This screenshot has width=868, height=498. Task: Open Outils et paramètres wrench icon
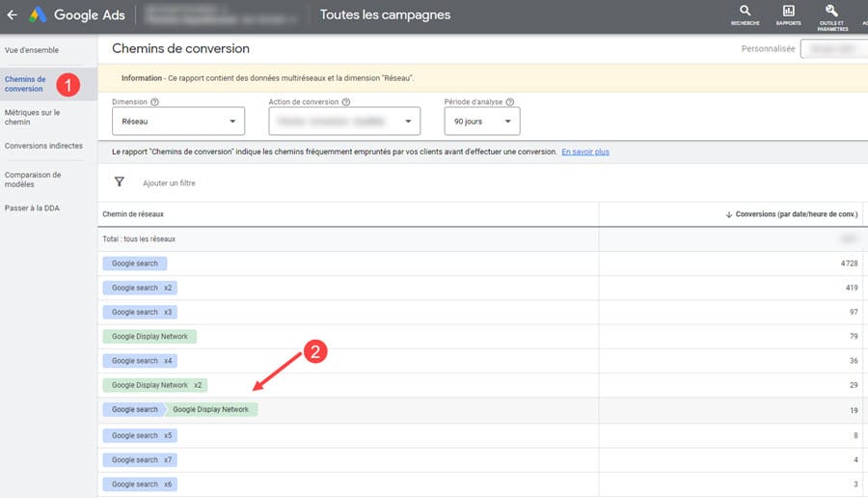click(x=832, y=16)
